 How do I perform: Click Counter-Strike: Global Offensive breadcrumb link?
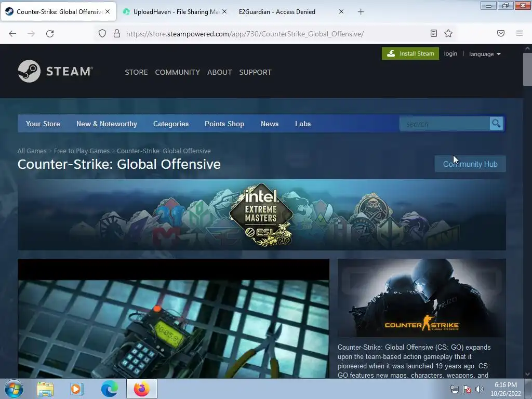click(164, 151)
